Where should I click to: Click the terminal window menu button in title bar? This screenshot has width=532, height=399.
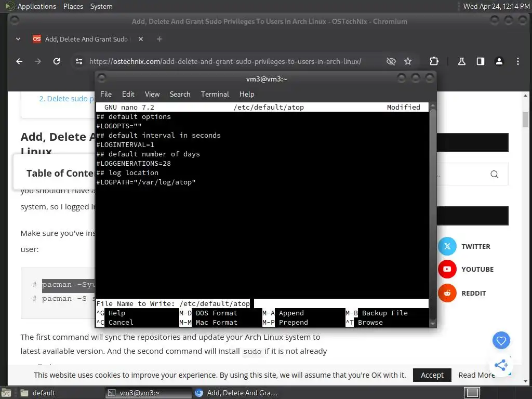(102, 78)
